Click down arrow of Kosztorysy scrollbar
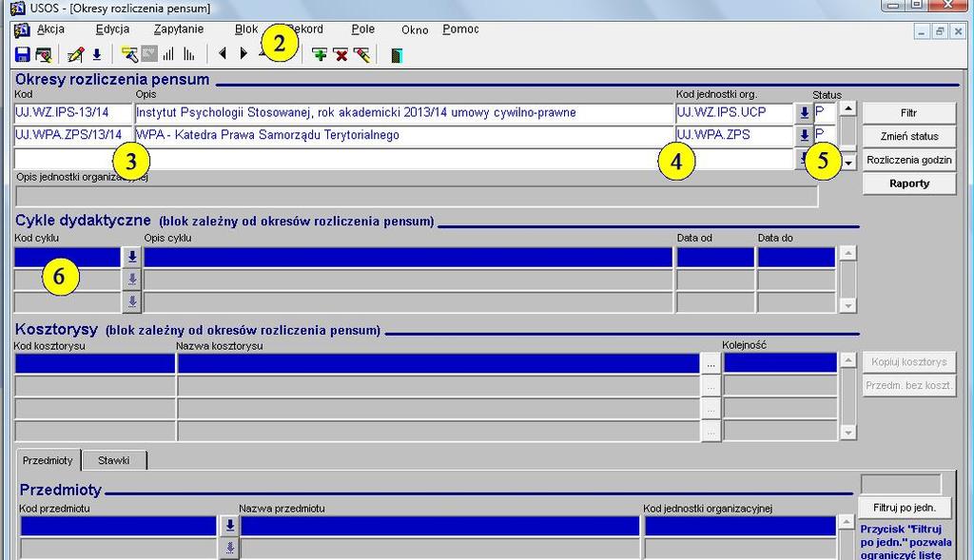This screenshot has height=560, width=974. click(x=847, y=432)
